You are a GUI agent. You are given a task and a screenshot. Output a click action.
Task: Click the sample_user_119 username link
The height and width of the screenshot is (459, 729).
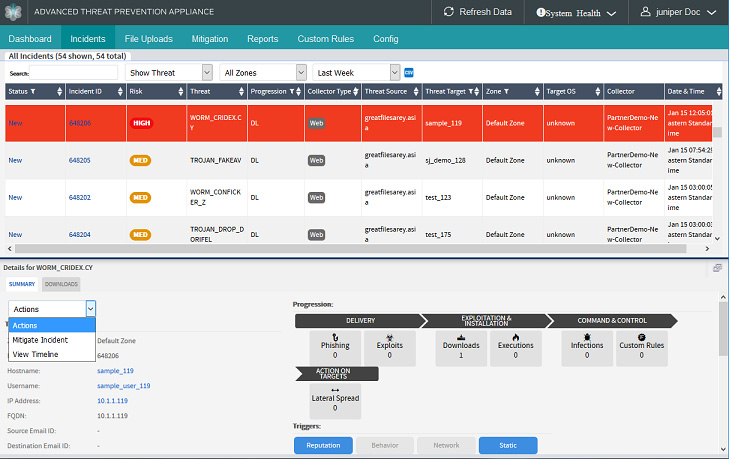coord(123,385)
